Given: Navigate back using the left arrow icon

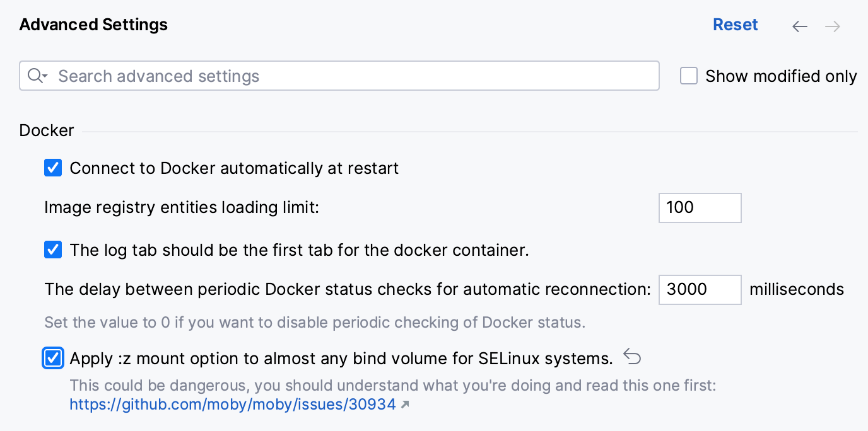Looking at the screenshot, I should [x=799, y=26].
